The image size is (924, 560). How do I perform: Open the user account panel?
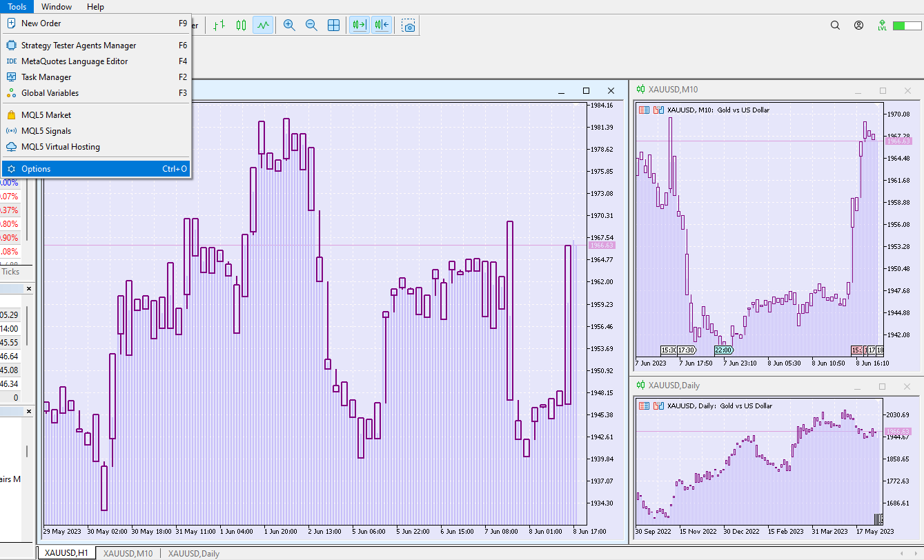click(858, 25)
